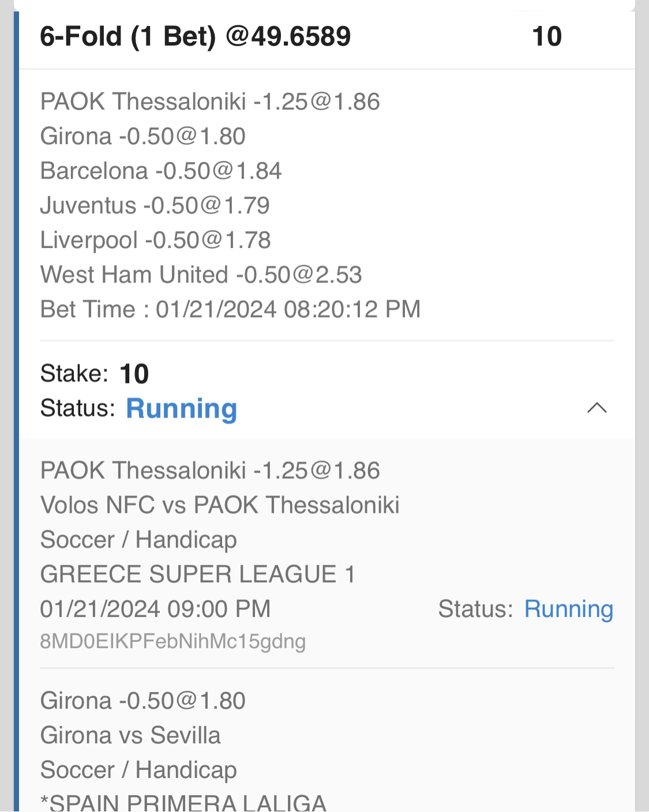Viewport: 649px width, 812px height.
Task: Click the bet reference ID 8MD0EIKPFebNihMc15gdng
Action: [172, 641]
